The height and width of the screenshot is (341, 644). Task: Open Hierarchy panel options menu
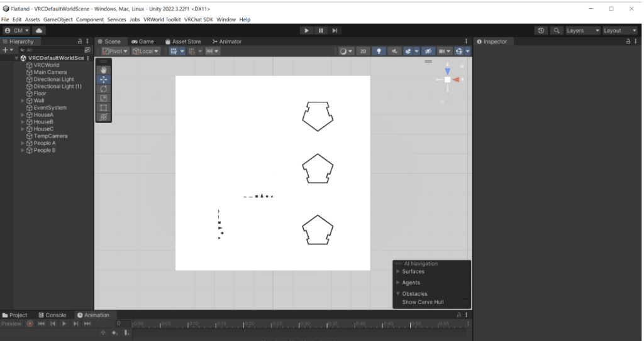click(87, 41)
